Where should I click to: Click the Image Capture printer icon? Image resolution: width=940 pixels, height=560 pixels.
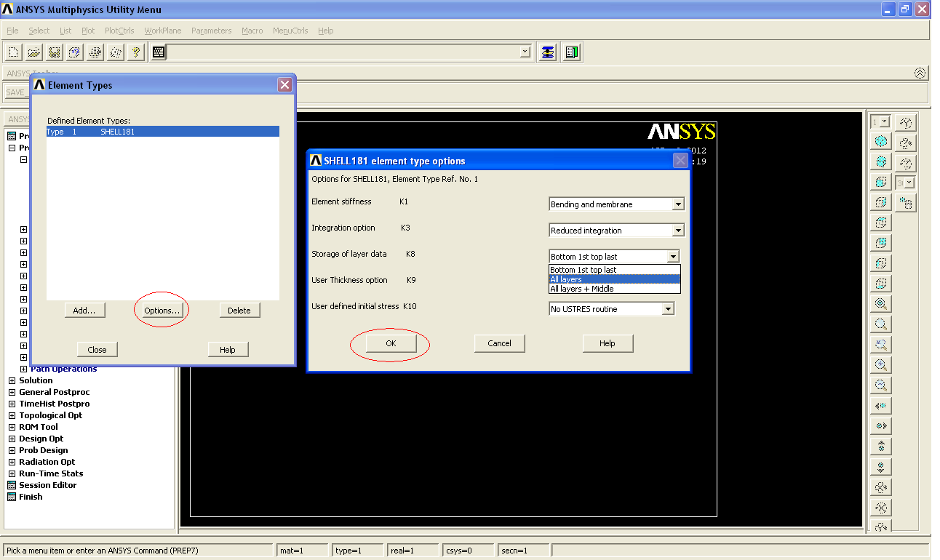coord(95,52)
